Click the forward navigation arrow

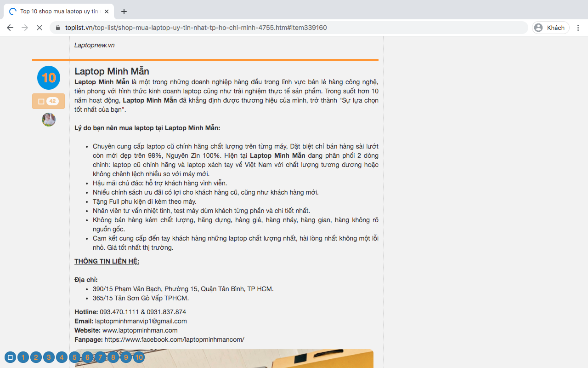[x=25, y=28]
